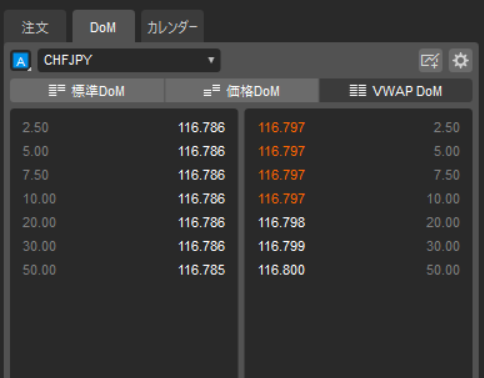Click ask price 116.797 in 2.50 row
Image resolution: width=484 pixels, height=378 pixels.
(282, 128)
